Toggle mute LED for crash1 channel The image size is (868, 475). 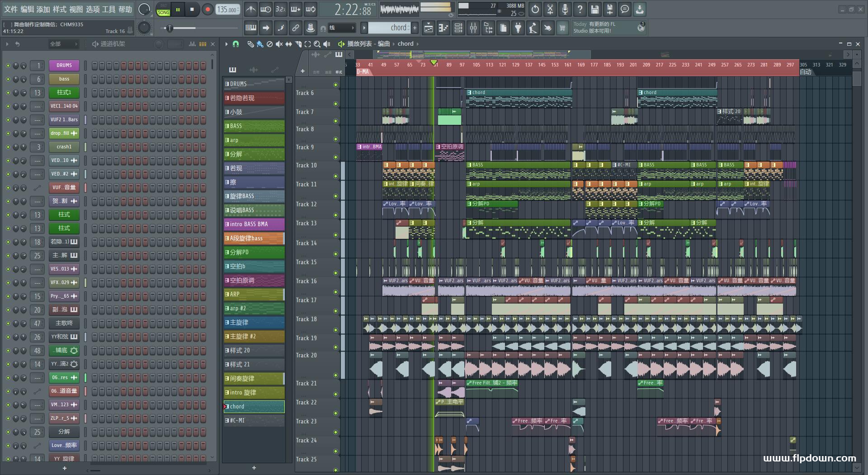point(8,147)
